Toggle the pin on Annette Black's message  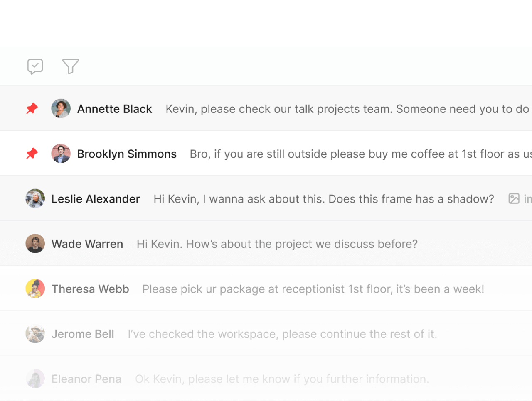click(x=32, y=109)
